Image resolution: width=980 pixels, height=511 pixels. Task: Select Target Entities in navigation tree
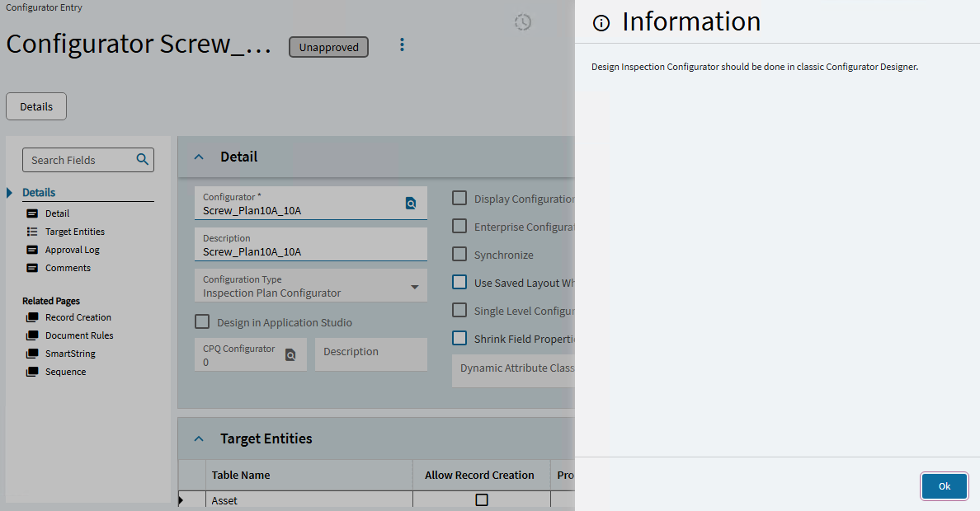tap(74, 232)
